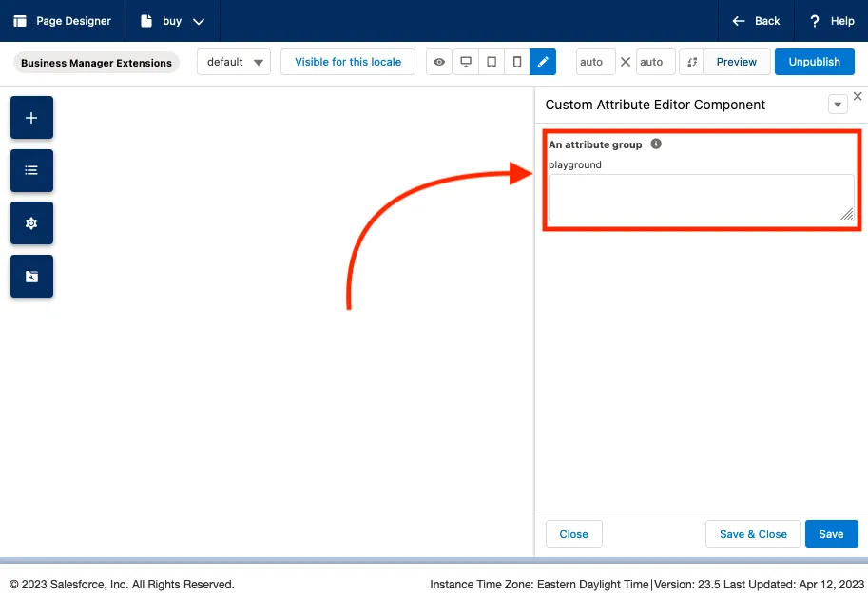
Task: Click info icon next to attribute group
Action: pyautogui.click(x=656, y=144)
